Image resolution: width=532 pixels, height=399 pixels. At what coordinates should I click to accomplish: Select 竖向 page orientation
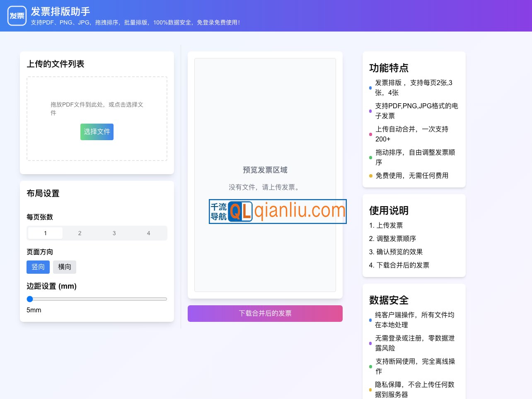coord(38,267)
